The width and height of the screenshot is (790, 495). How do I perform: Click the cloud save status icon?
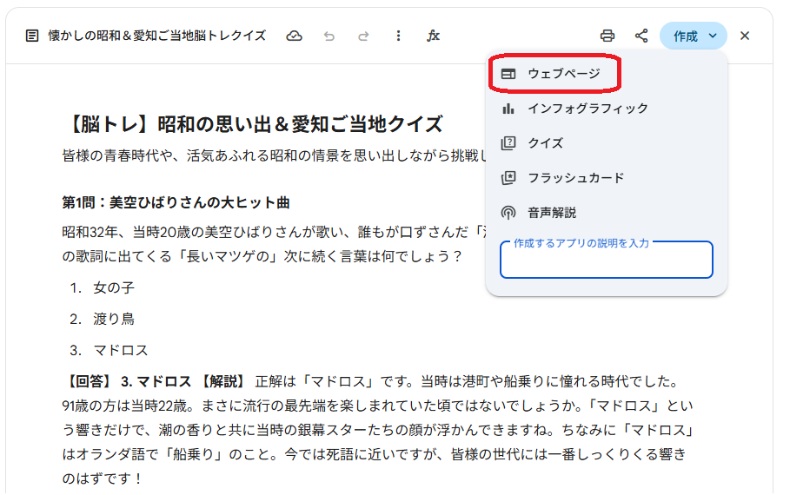[x=294, y=36]
